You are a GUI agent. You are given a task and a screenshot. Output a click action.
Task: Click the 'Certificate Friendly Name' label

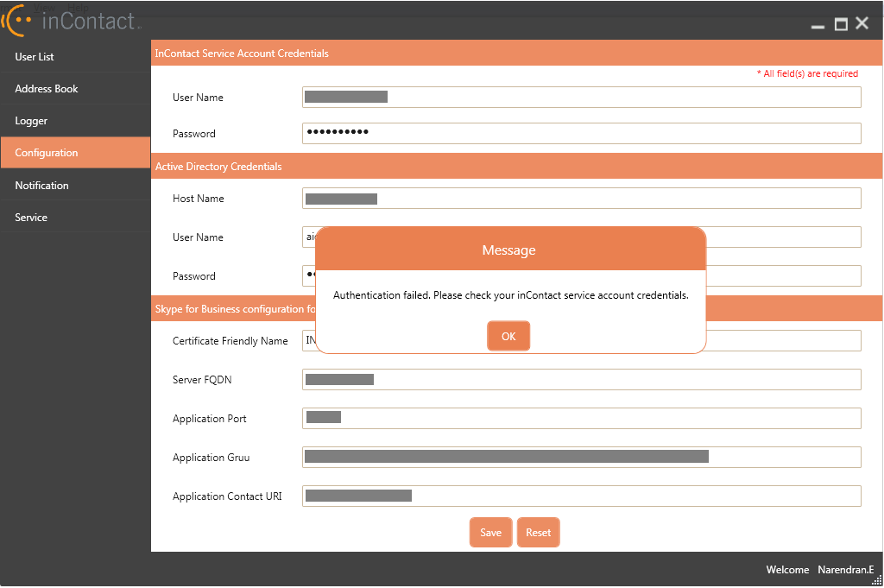230,341
